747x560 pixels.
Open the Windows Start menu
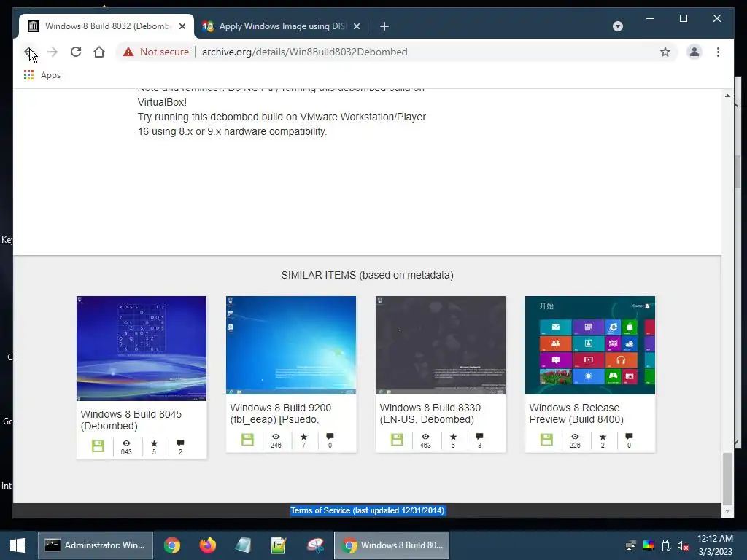[18, 545]
